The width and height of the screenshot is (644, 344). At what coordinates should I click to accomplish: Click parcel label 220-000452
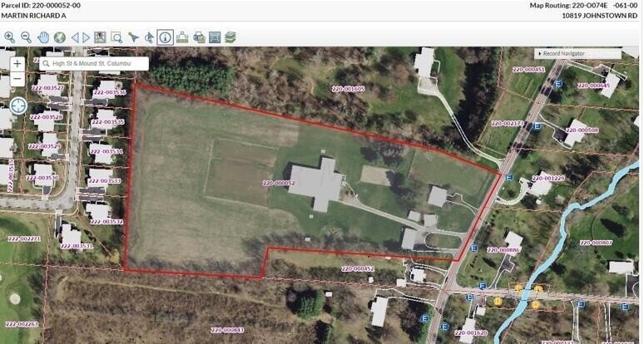[357, 269]
